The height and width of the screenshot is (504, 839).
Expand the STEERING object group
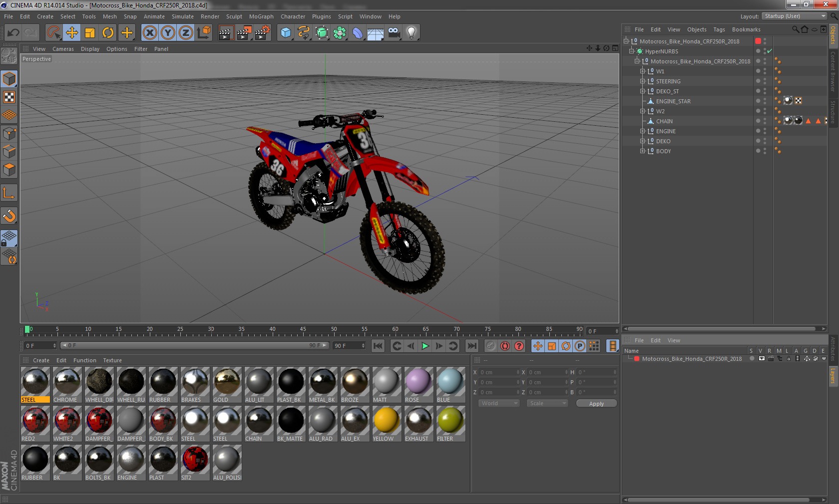(643, 81)
